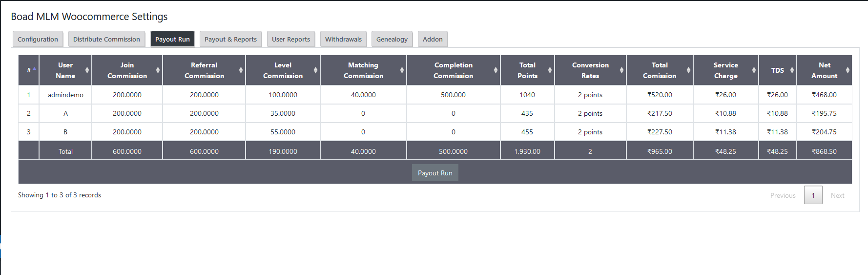Click Boad MLM Woocommerce Settings heading
Screen dimensions: 868x275
pyautogui.click(x=89, y=17)
